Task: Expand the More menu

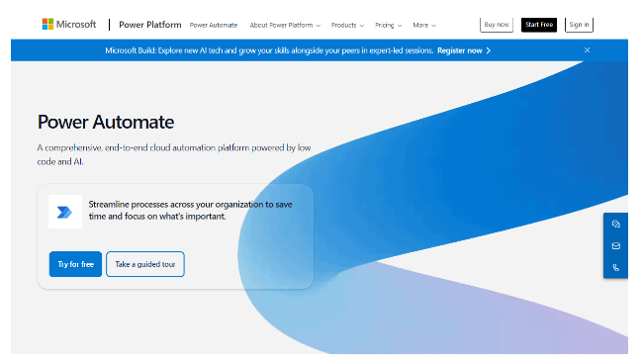Action: [424, 25]
